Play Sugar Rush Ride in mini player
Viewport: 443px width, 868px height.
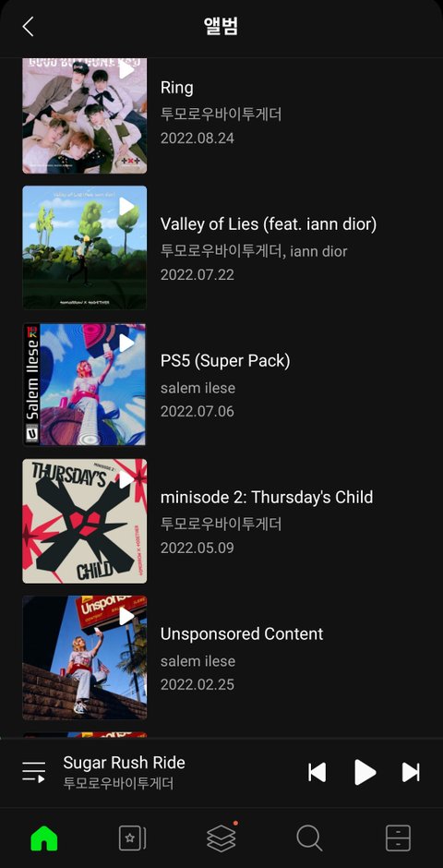pyautogui.click(x=365, y=772)
